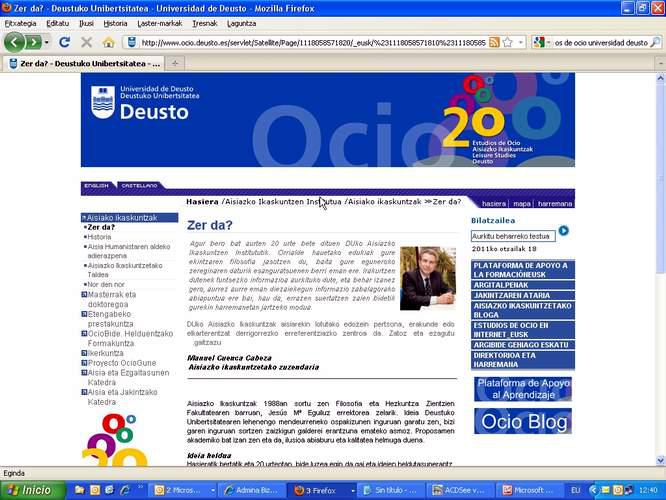Bookmark this page with the star icon
Image resolution: width=666 pixels, height=500 pixels.
(507, 42)
